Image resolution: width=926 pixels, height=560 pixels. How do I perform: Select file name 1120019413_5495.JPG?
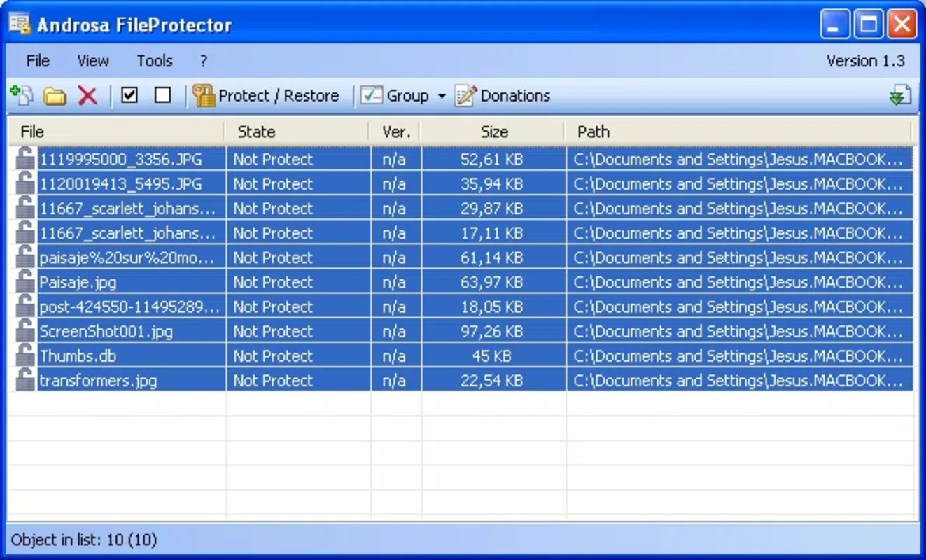(120, 184)
